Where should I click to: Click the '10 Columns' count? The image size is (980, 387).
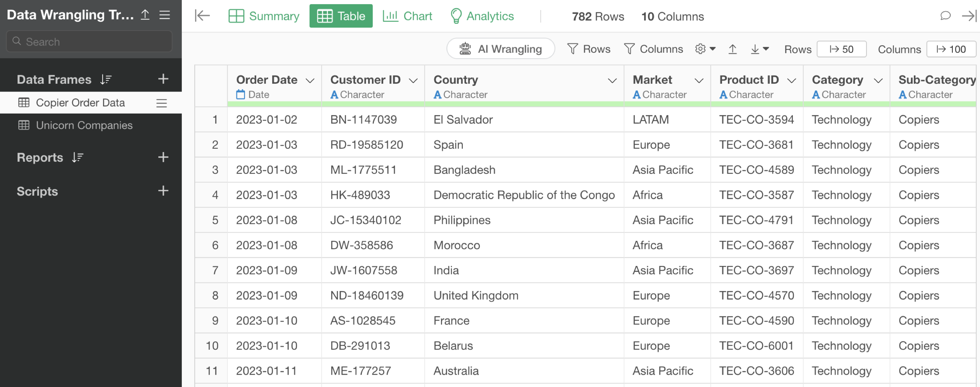click(672, 16)
